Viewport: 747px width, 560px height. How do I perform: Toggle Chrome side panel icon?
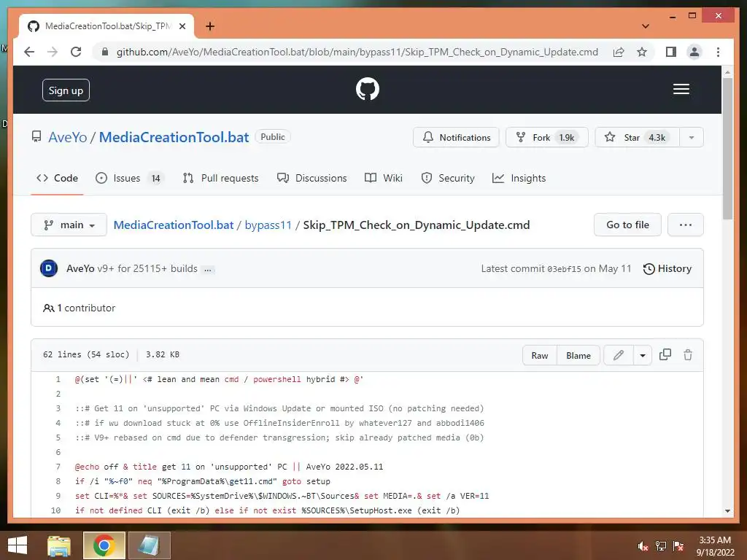point(671,52)
